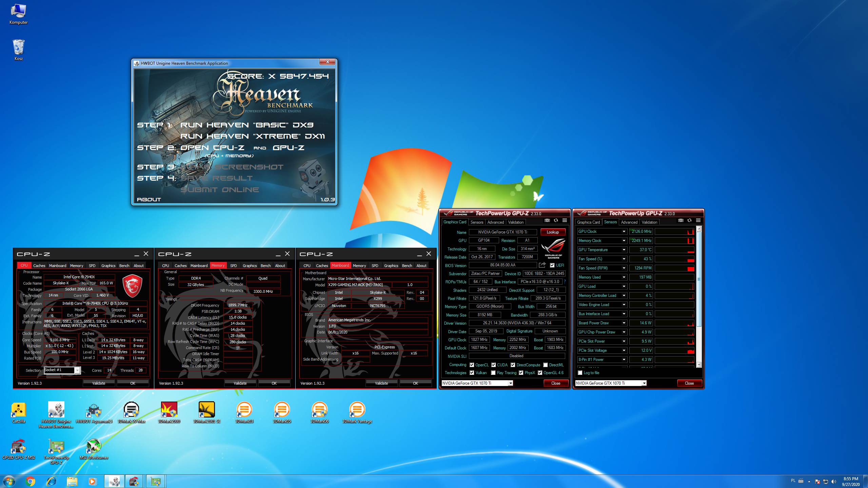Click volume speaker icon in system tray

834,481
